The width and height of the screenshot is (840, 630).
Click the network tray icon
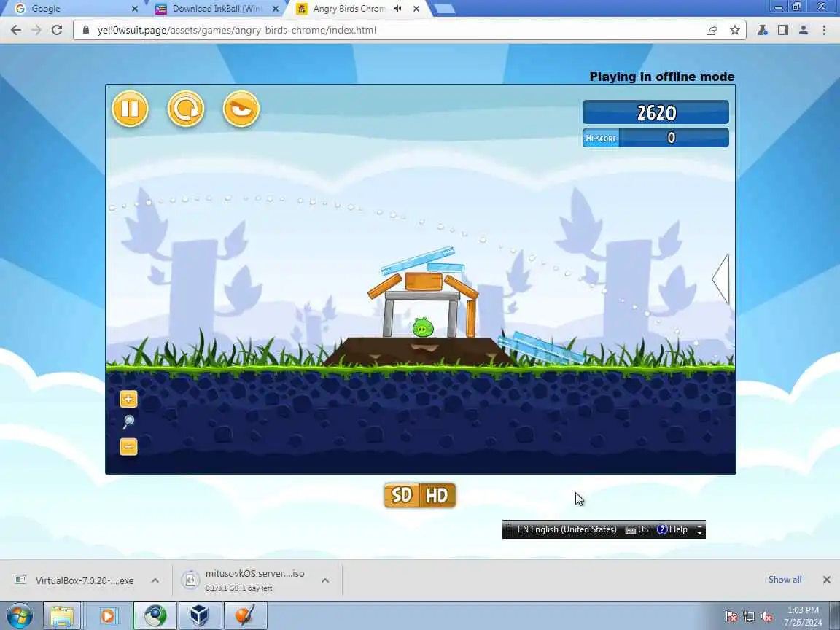coord(749,617)
